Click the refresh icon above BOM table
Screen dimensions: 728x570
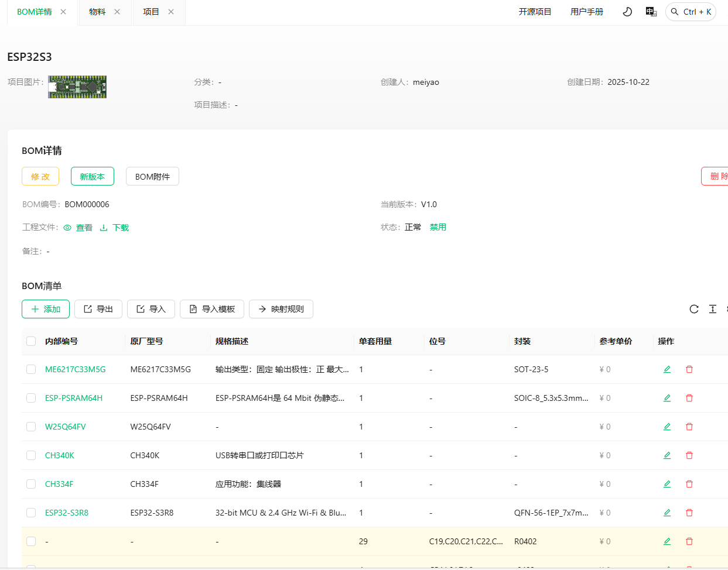[x=694, y=309]
